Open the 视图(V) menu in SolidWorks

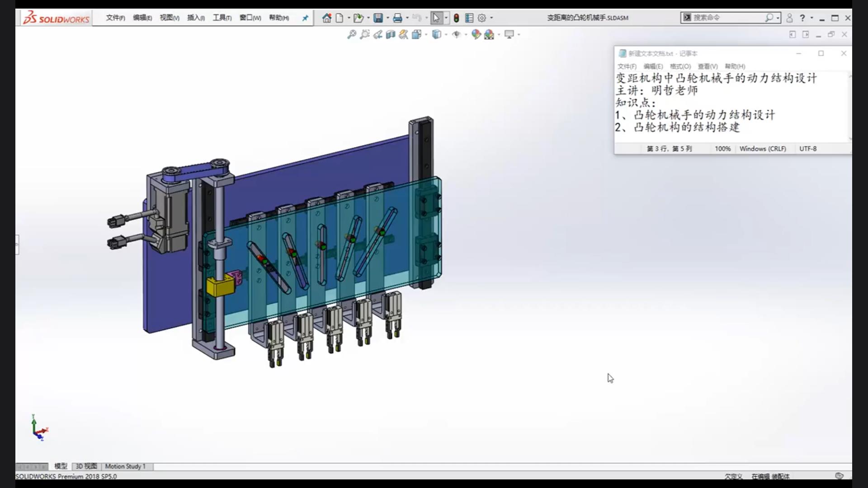pyautogui.click(x=170, y=18)
